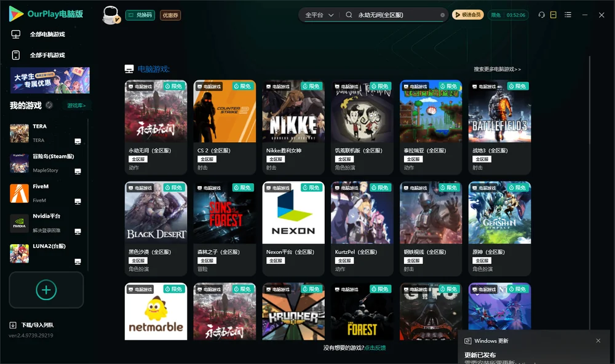Open The Forest game card
Screen dimensions: 615x364
click(x=362, y=312)
